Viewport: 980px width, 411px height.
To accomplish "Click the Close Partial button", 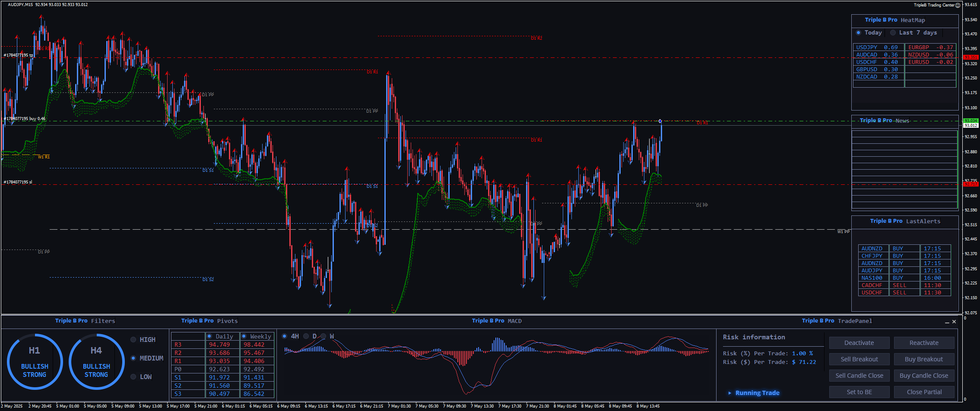I will click(924, 392).
